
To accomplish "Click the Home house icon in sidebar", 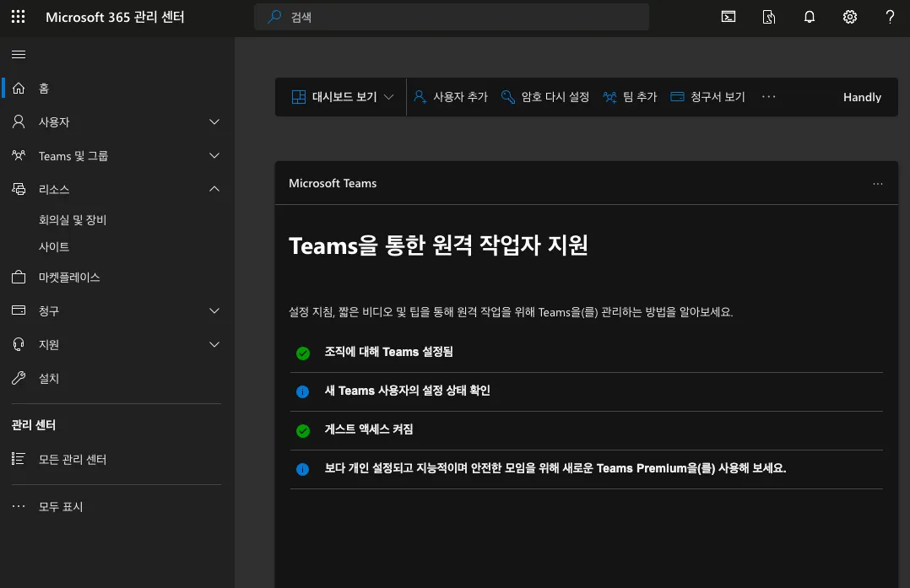I will point(19,88).
